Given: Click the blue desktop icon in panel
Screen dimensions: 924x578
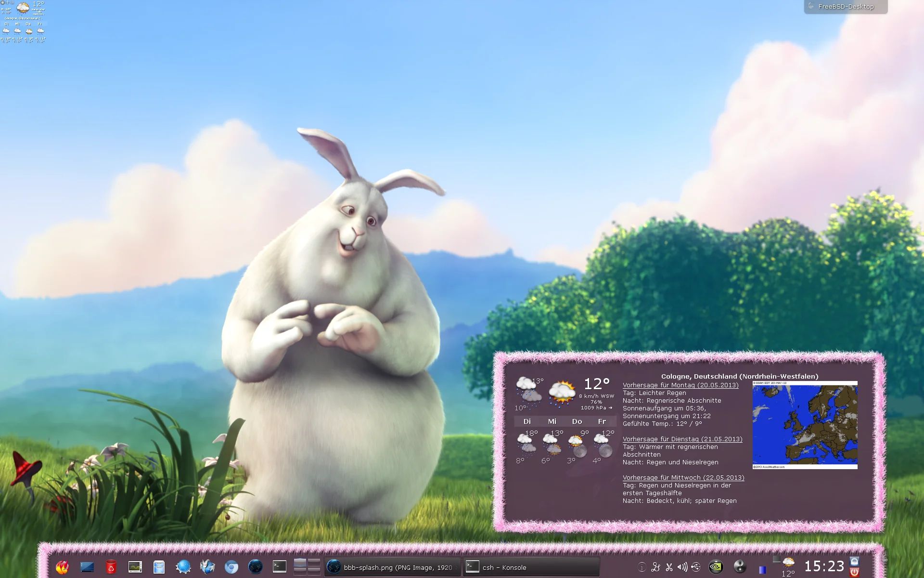Looking at the screenshot, I should (x=87, y=567).
